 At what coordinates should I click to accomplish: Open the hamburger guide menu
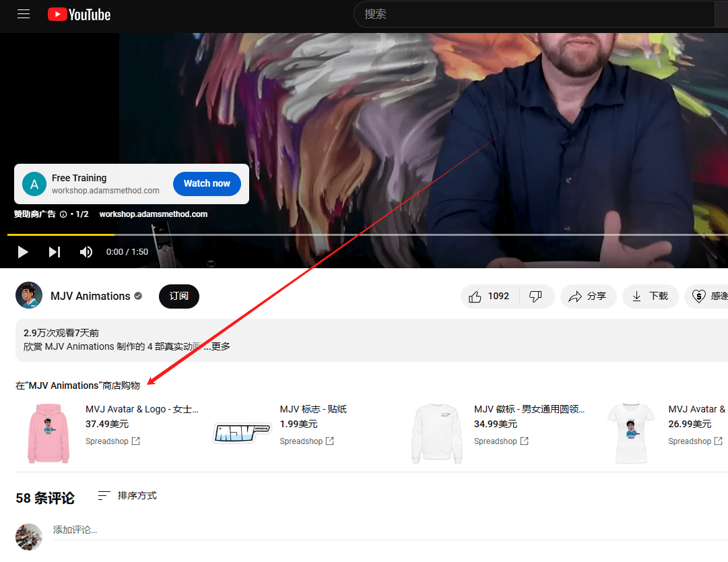click(x=23, y=14)
